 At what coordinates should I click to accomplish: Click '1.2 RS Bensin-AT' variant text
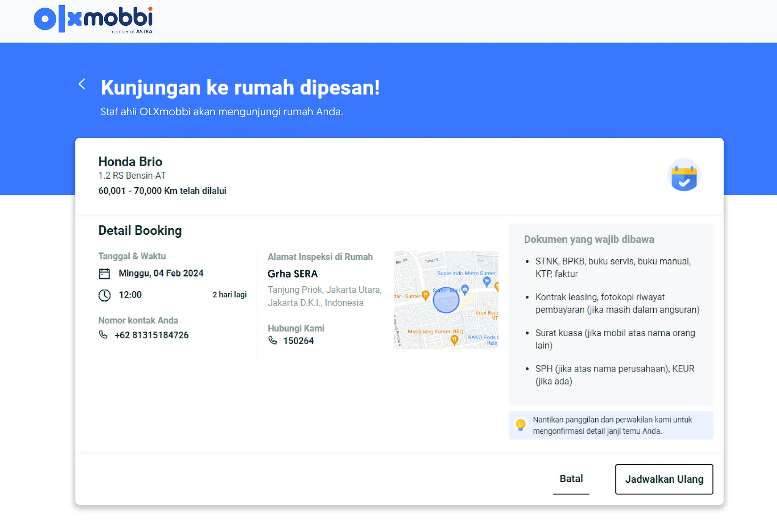[132, 176]
